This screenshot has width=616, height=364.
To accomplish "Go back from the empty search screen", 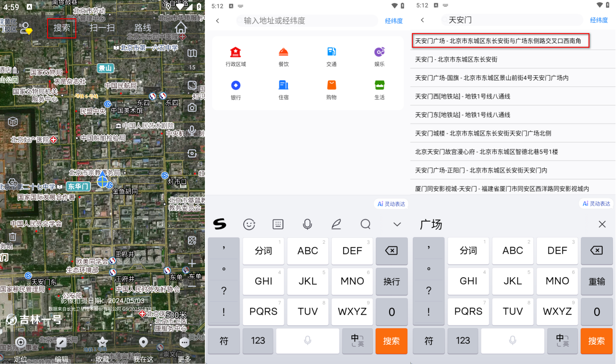I will pos(217,21).
